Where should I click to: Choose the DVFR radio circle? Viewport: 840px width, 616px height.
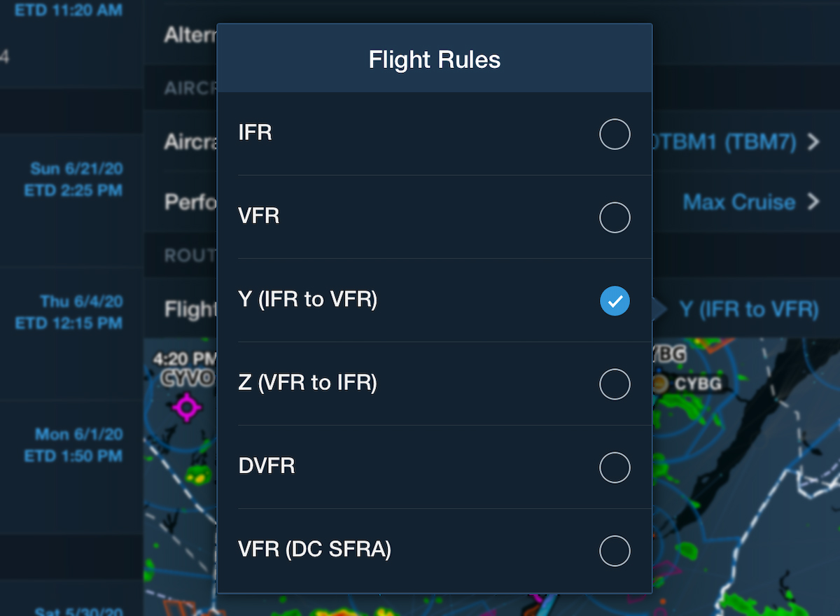(x=615, y=468)
